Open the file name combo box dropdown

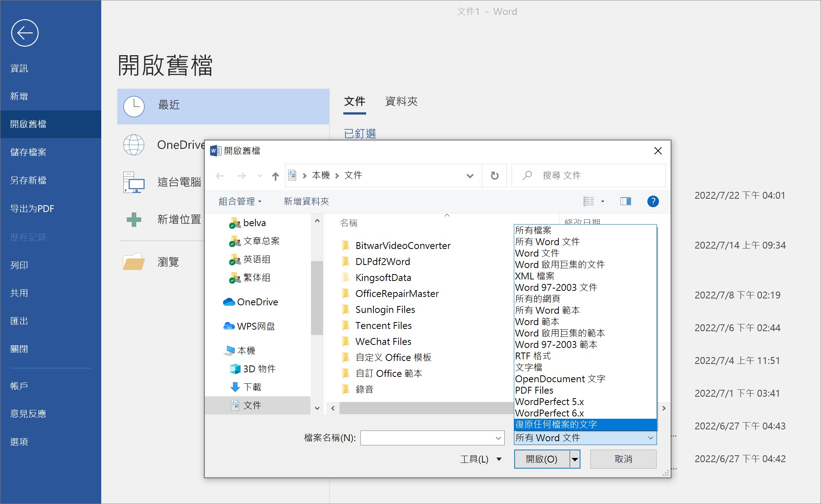click(x=498, y=438)
